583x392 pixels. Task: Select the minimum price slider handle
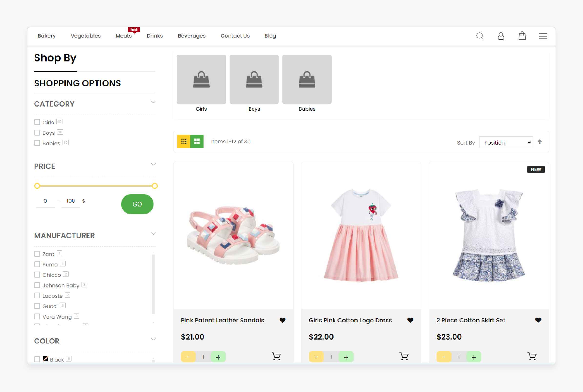(37, 186)
